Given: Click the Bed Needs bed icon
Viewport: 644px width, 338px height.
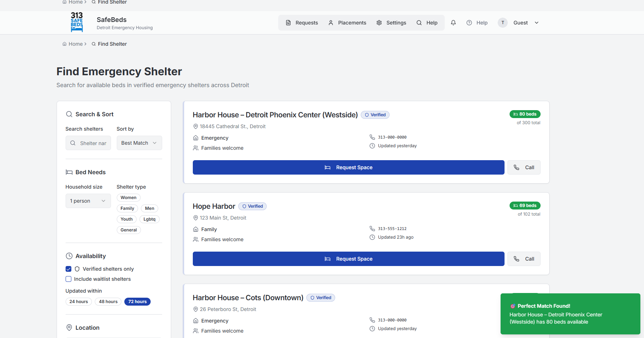Looking at the screenshot, I should 69,172.
